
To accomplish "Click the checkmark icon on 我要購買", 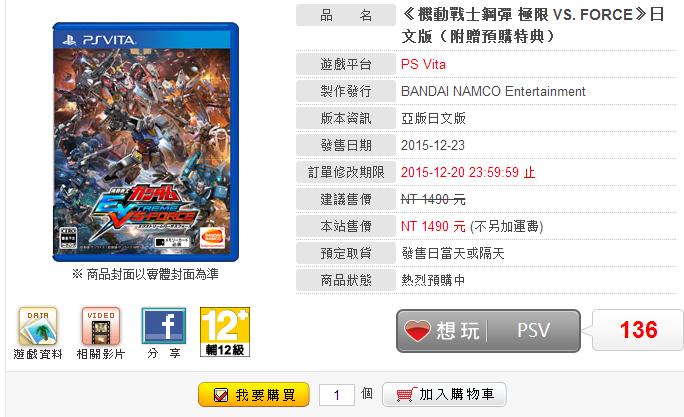I will tap(221, 395).
